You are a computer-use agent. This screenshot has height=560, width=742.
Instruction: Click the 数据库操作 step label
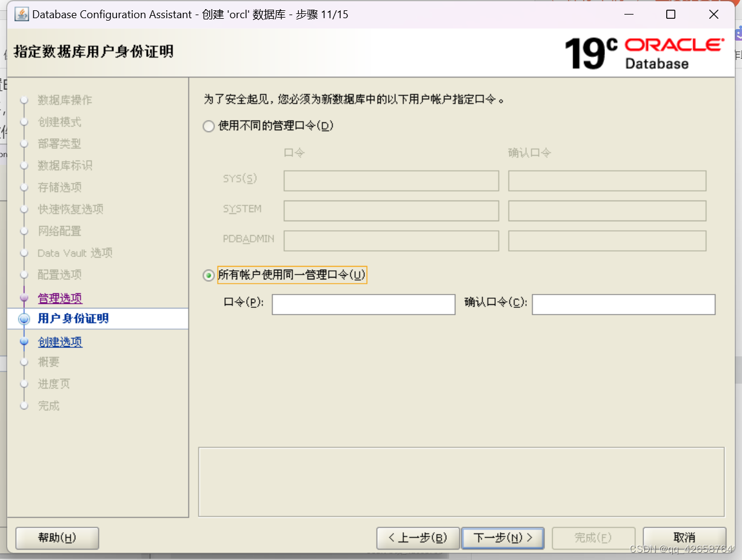click(x=65, y=100)
